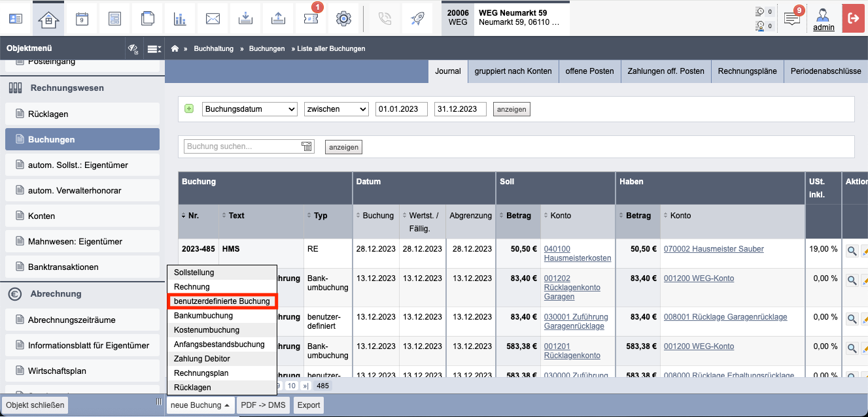Select Zahlung Debitor menu entry
The image size is (868, 417).
[x=222, y=359]
